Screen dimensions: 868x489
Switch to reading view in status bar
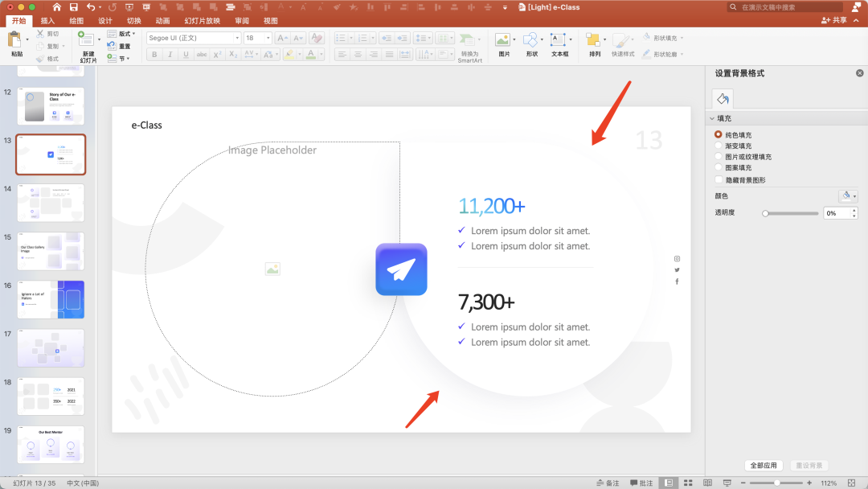tap(707, 483)
